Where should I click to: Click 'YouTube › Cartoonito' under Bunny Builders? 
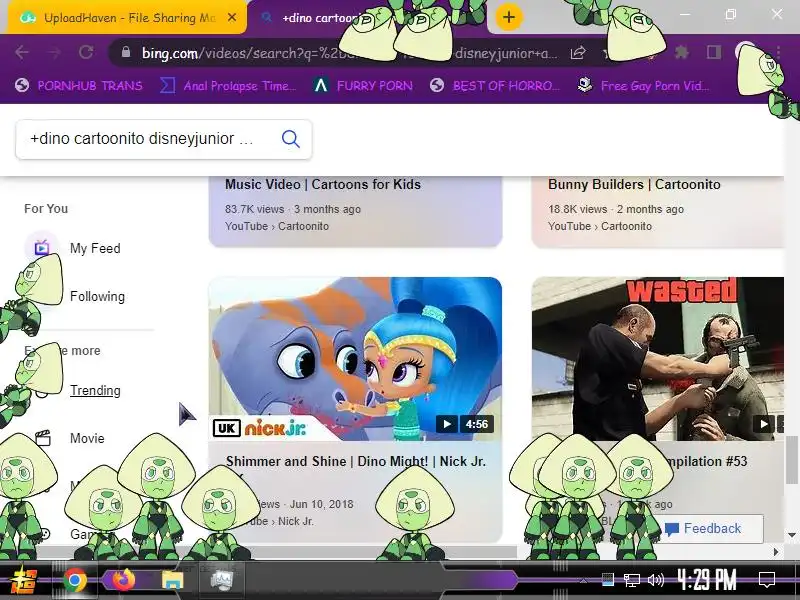[600, 226]
